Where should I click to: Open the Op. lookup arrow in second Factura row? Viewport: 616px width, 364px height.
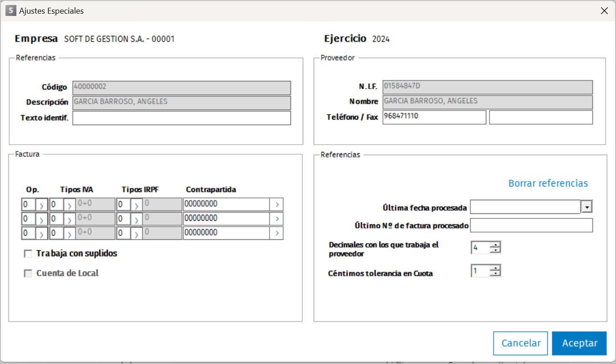click(x=41, y=219)
